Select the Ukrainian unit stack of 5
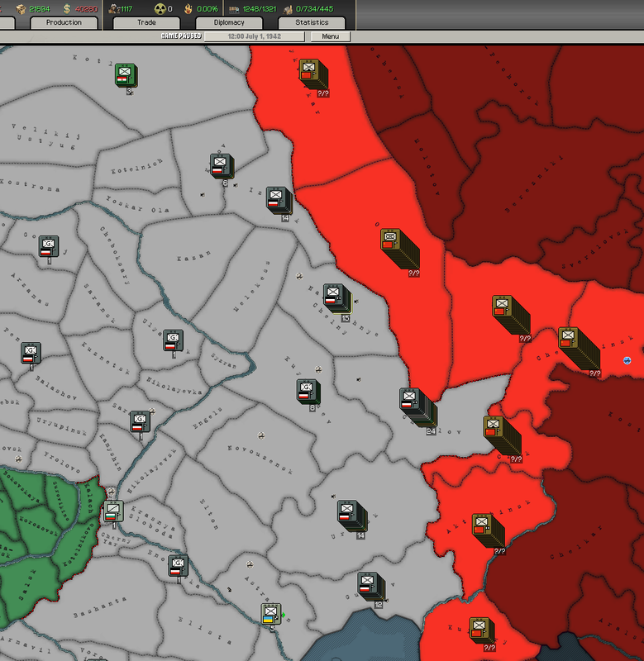 (271, 614)
